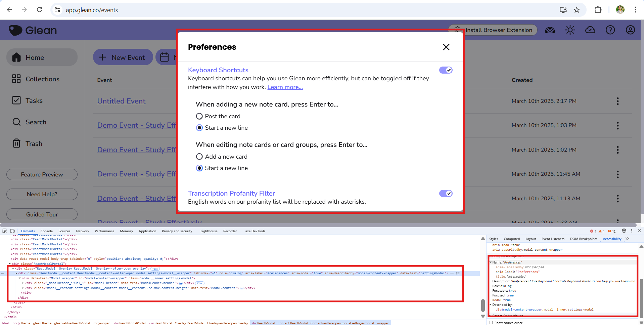Viewport: 644px width, 325px height.
Task: Click the browser reload icon
Action: (x=39, y=10)
